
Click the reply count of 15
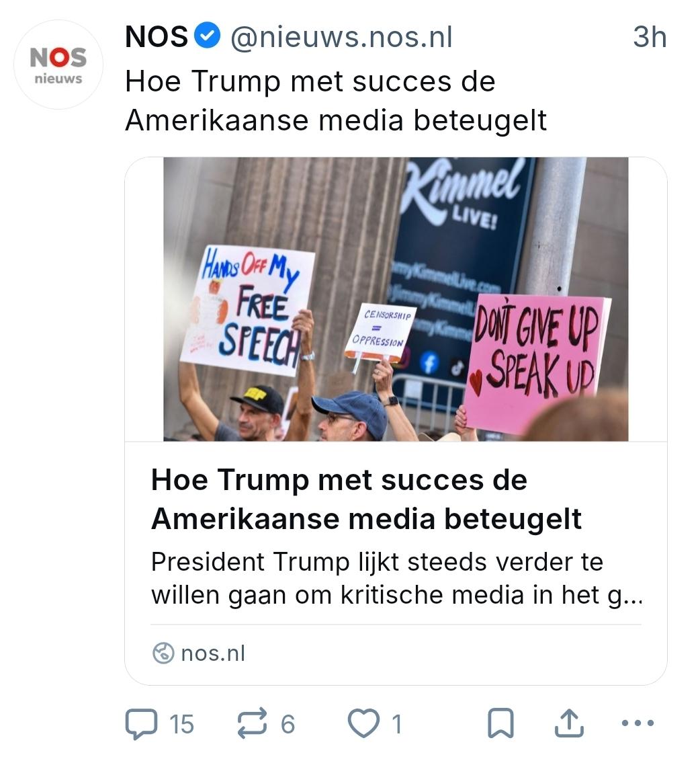(x=181, y=725)
